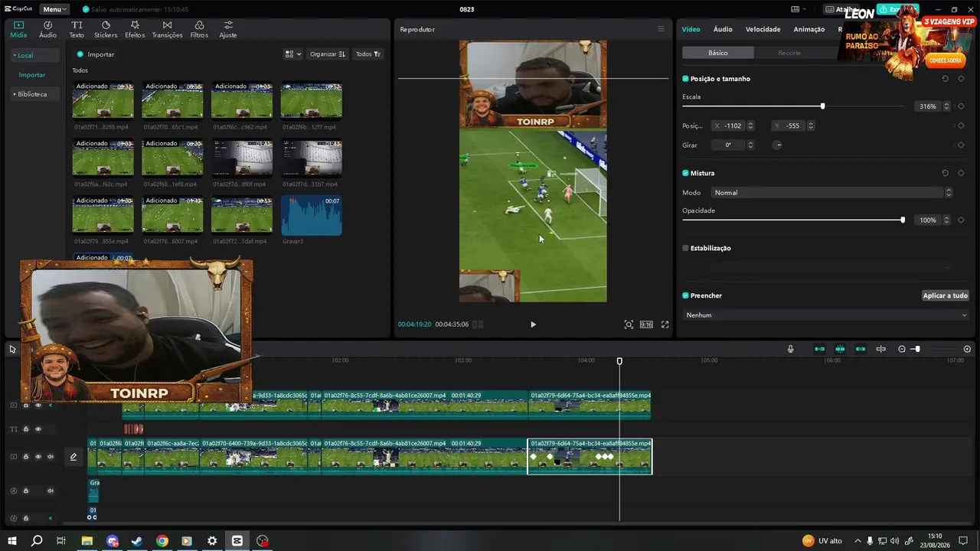Mute the main video track
Image resolution: width=980 pixels, height=551 pixels.
(x=51, y=457)
